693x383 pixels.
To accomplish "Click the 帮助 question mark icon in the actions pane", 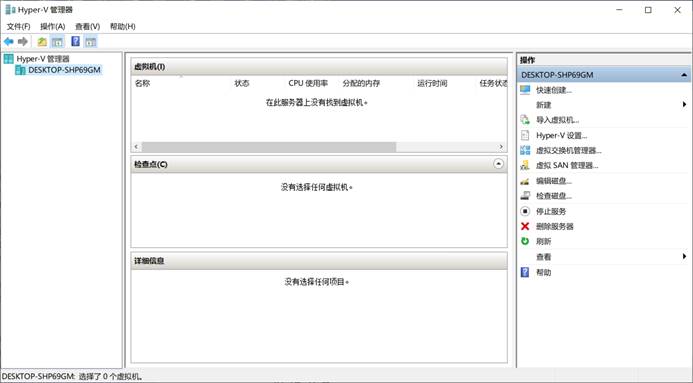I will point(525,272).
